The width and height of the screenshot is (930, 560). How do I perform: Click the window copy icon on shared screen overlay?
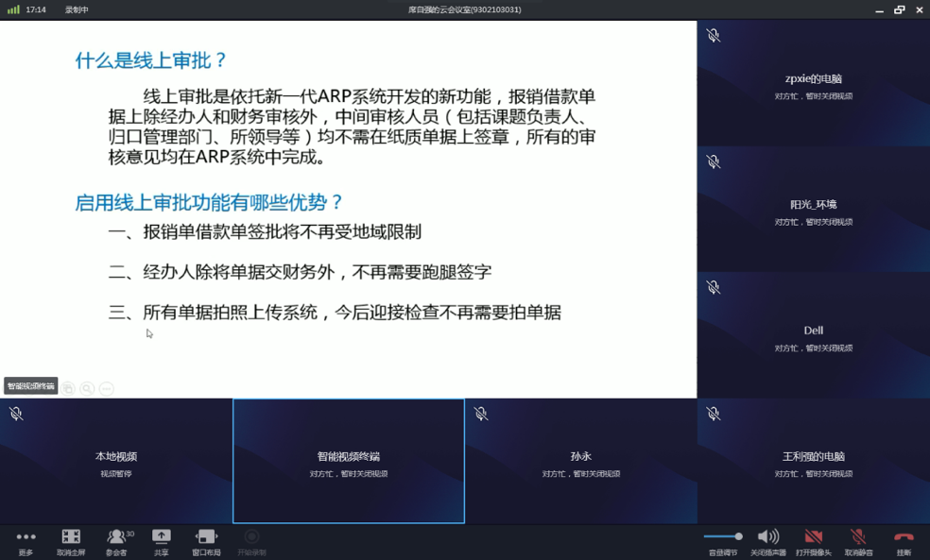[x=68, y=388]
